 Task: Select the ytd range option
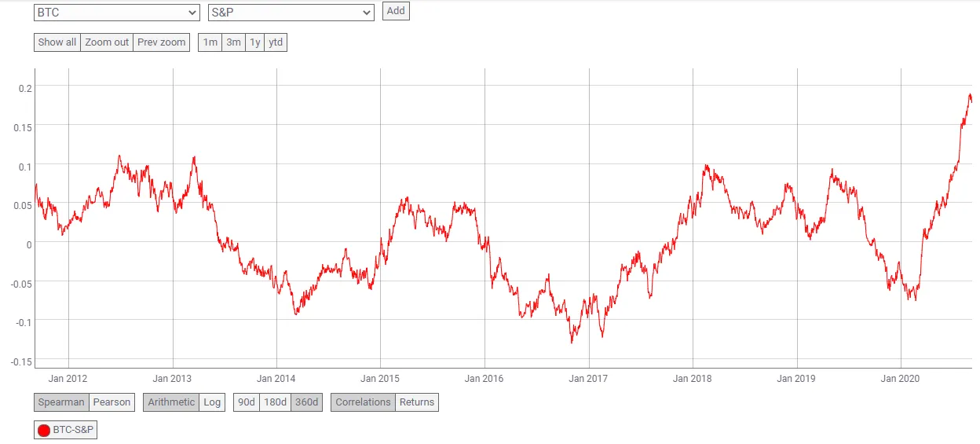[x=276, y=42]
